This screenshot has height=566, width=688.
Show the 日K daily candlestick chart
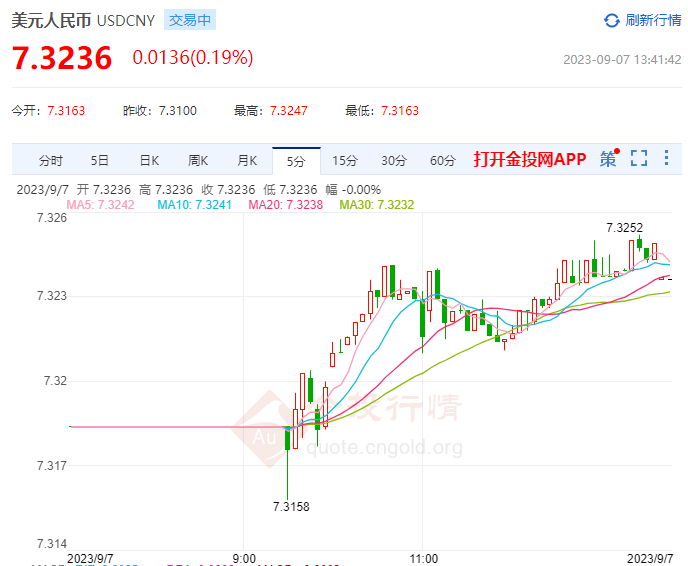[x=149, y=160]
